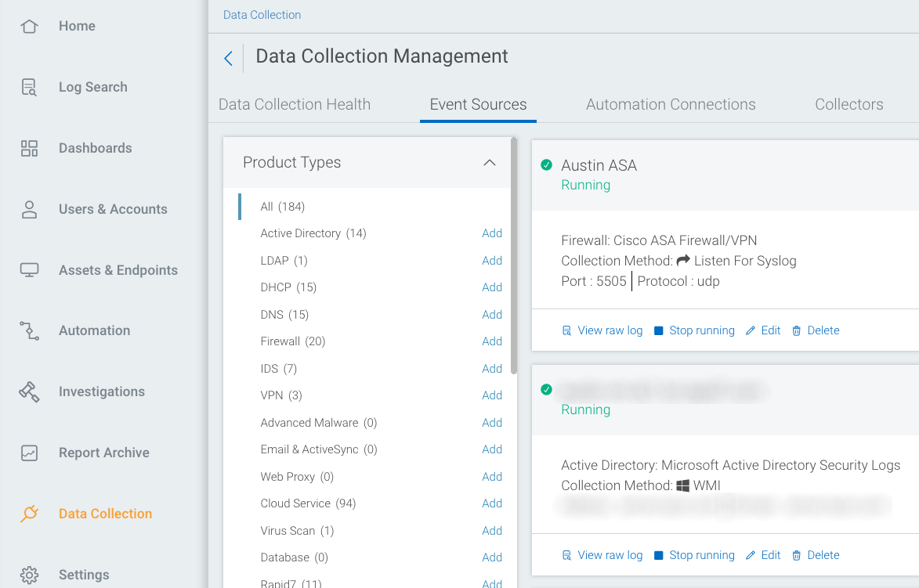919x588 pixels.
Task: Click Austin ASA green status check icon
Action: [546, 164]
